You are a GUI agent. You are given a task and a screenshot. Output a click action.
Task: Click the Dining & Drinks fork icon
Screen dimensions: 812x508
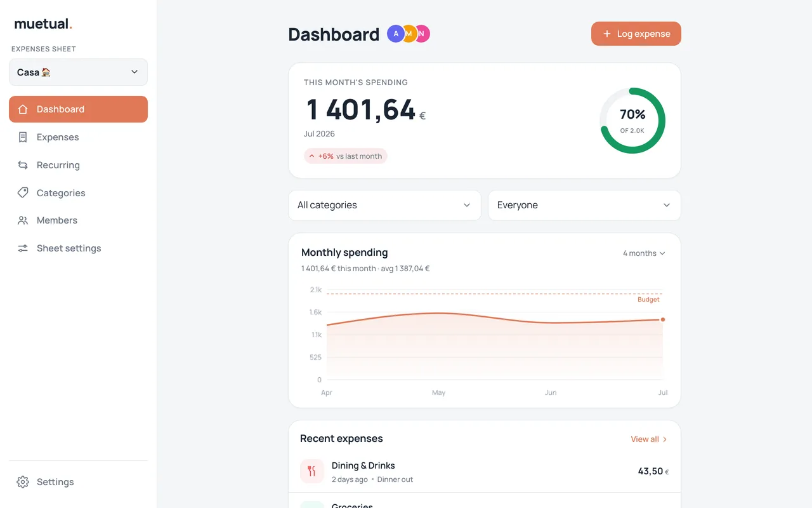point(311,471)
